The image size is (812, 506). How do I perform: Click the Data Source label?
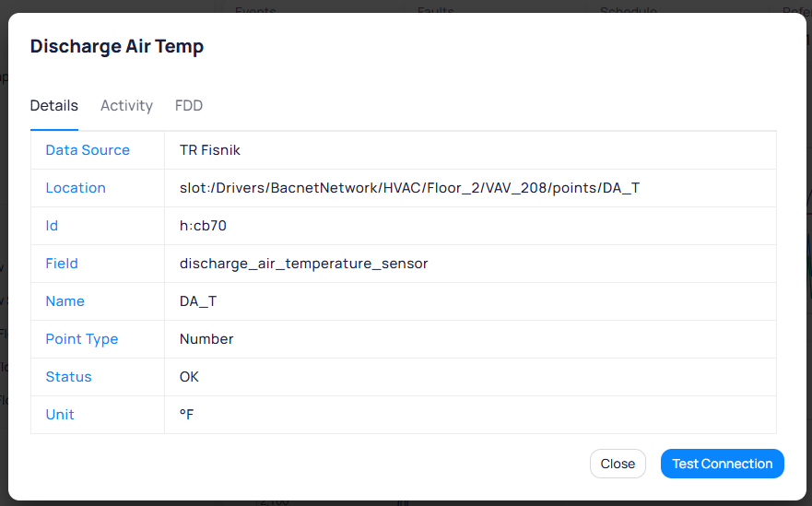click(88, 150)
